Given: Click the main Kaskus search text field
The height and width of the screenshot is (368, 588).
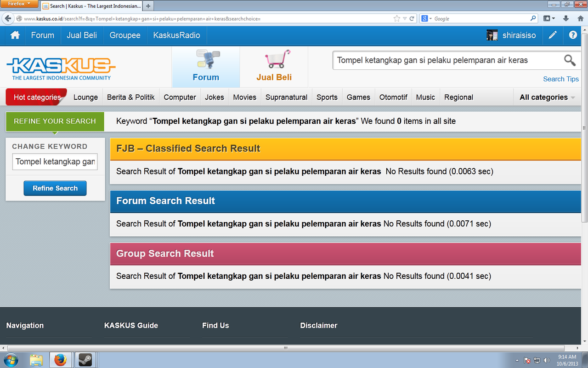Looking at the screenshot, I should pos(448,60).
